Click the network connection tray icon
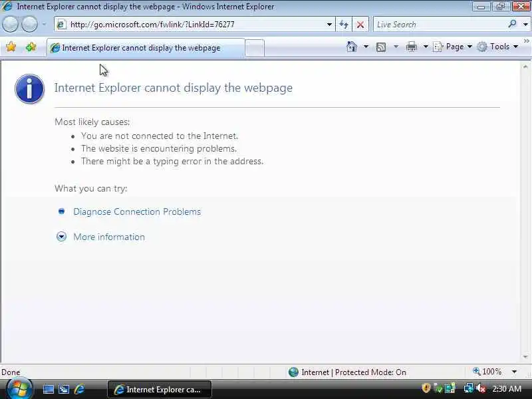This screenshot has width=532, height=399. pos(469,388)
